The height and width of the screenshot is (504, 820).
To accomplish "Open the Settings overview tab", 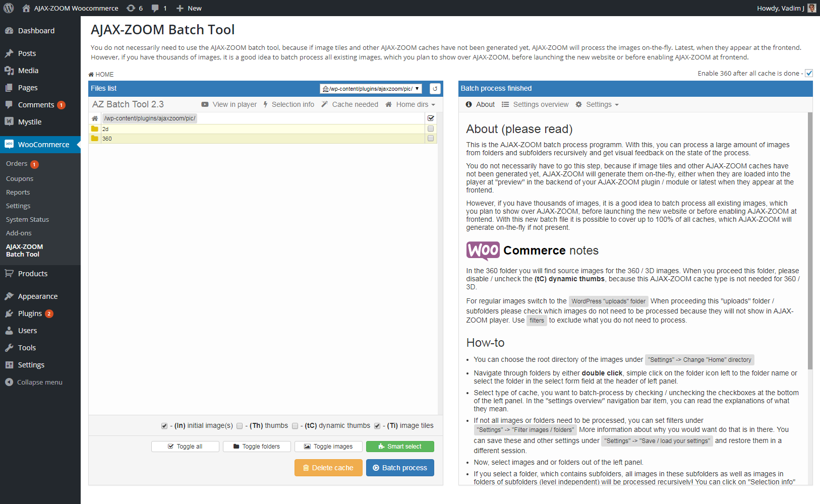I will pos(535,104).
